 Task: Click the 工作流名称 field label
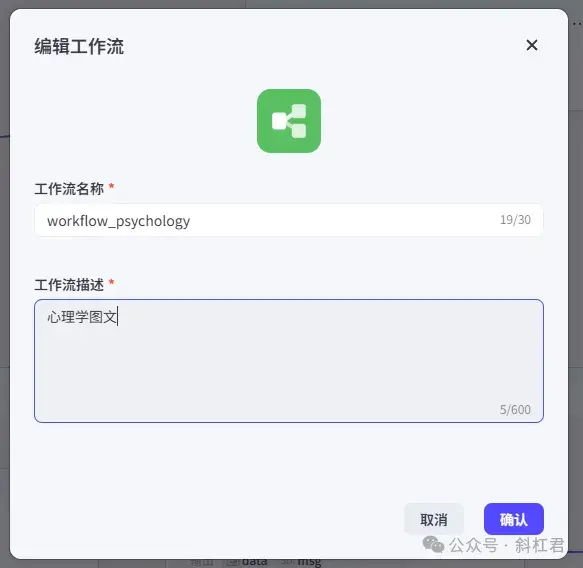69,189
